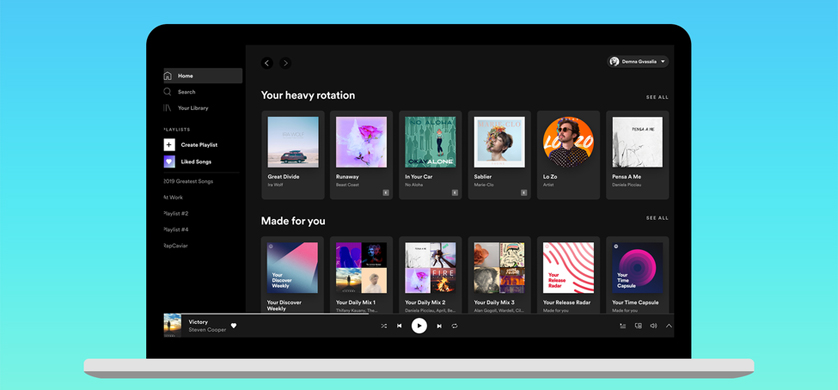Image resolution: width=838 pixels, height=390 pixels.
Task: Open the Victory song title
Action: (x=198, y=322)
